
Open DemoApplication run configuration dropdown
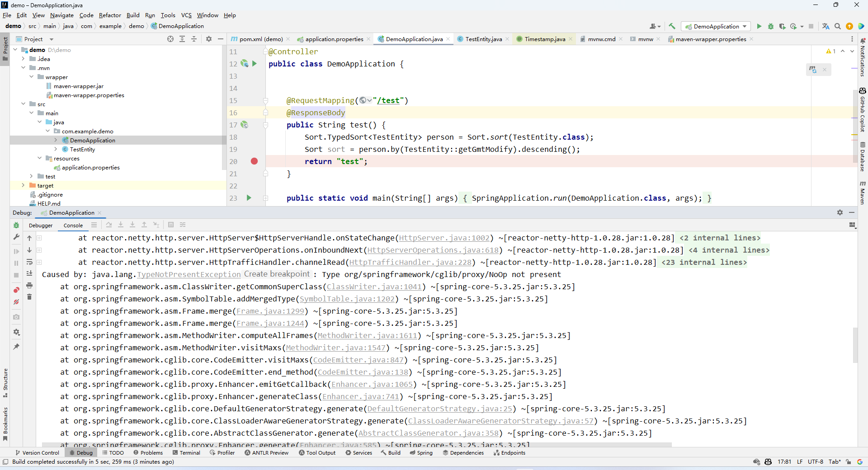pyautogui.click(x=716, y=26)
